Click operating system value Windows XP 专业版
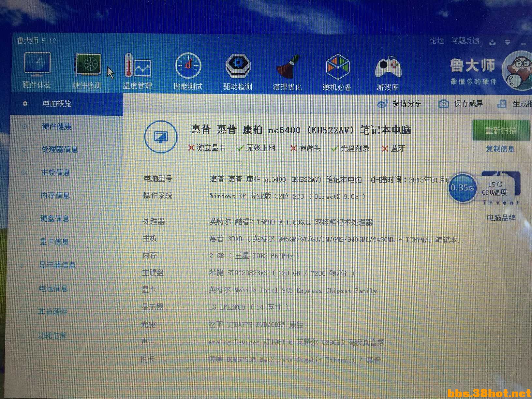 pyautogui.click(x=287, y=196)
